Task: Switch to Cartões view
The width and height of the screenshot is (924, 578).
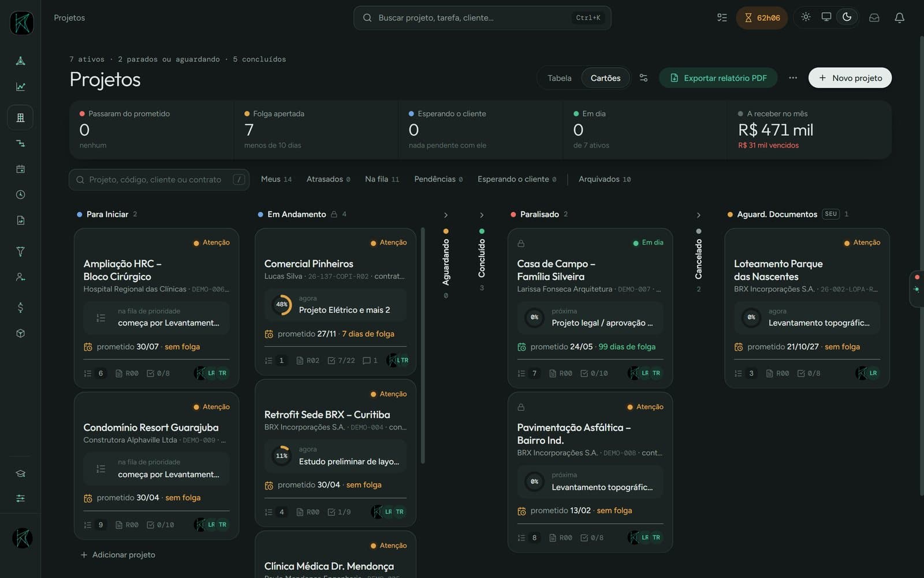Action: point(605,78)
